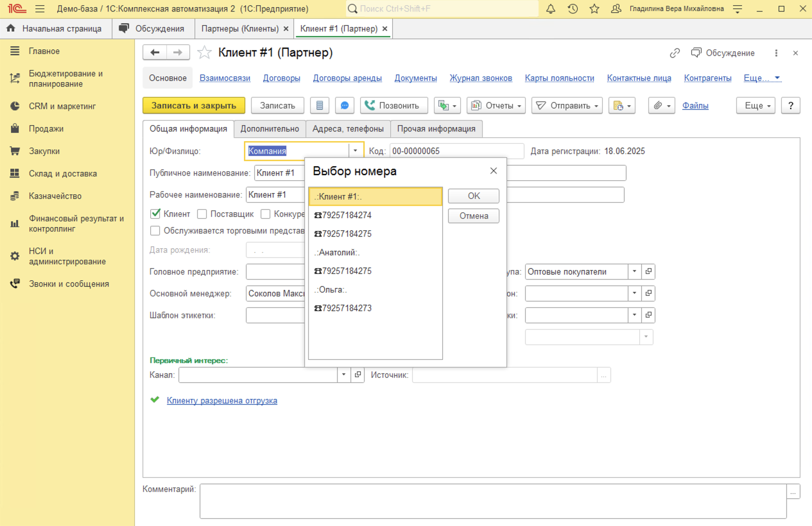Click the copy link chain icon

(x=675, y=53)
